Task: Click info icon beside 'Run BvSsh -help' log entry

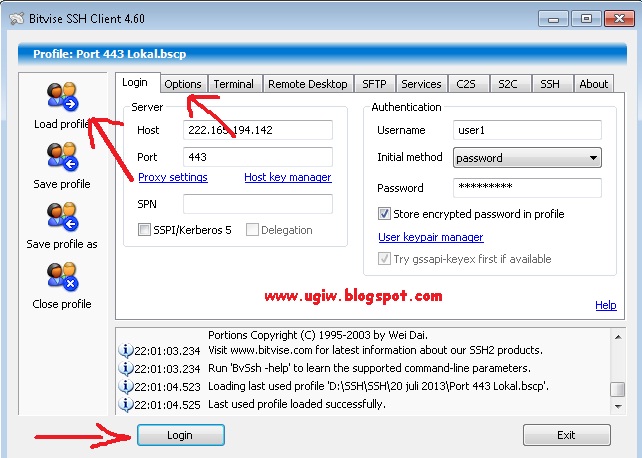Action: 126,368
